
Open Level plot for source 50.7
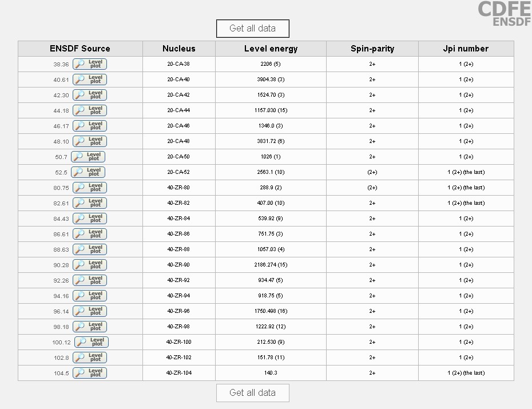pyautogui.click(x=88, y=157)
